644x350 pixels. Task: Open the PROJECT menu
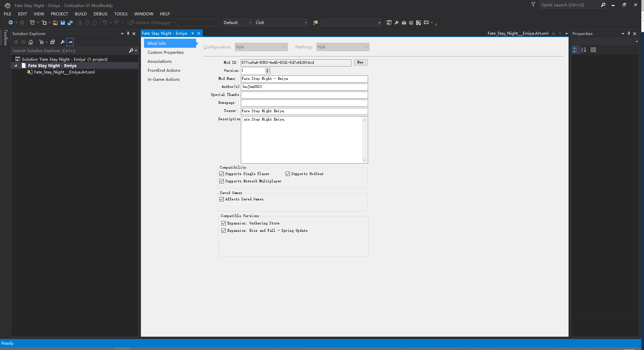pyautogui.click(x=59, y=14)
